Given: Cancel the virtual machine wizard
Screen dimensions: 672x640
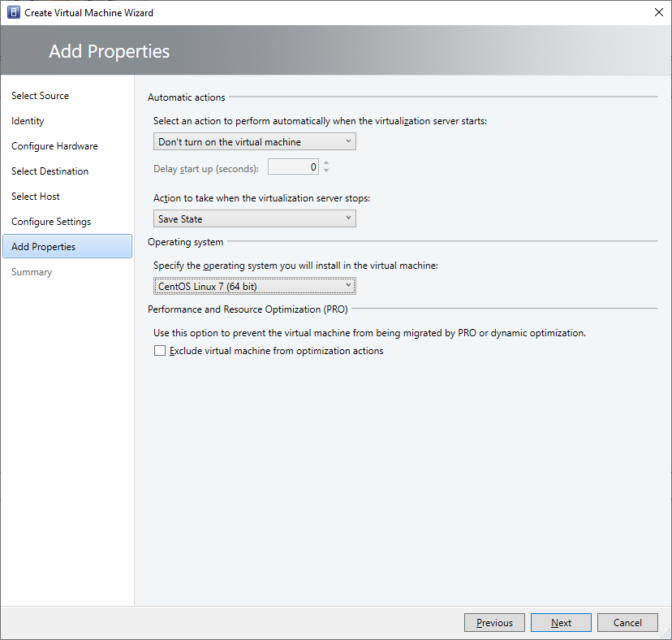Looking at the screenshot, I should 627,623.
